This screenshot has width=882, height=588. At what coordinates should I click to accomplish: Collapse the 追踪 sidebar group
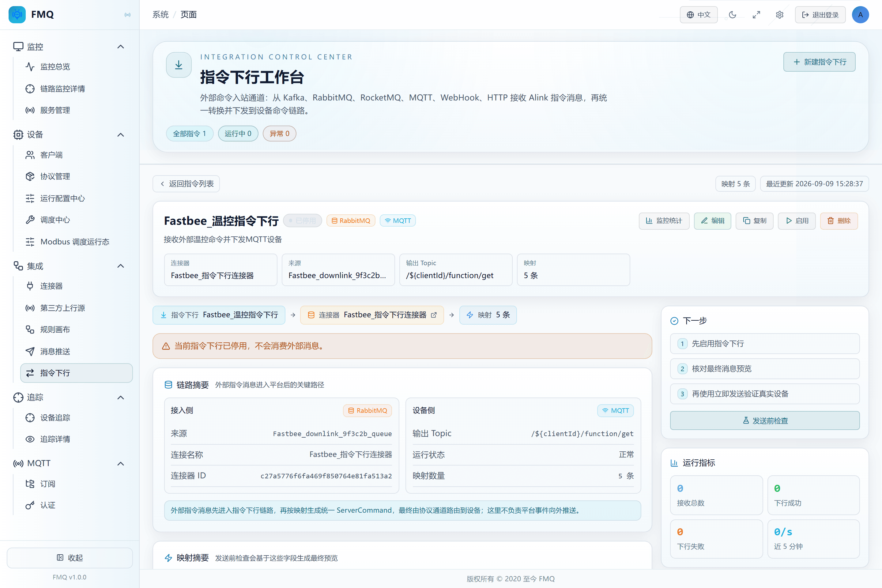click(x=120, y=398)
